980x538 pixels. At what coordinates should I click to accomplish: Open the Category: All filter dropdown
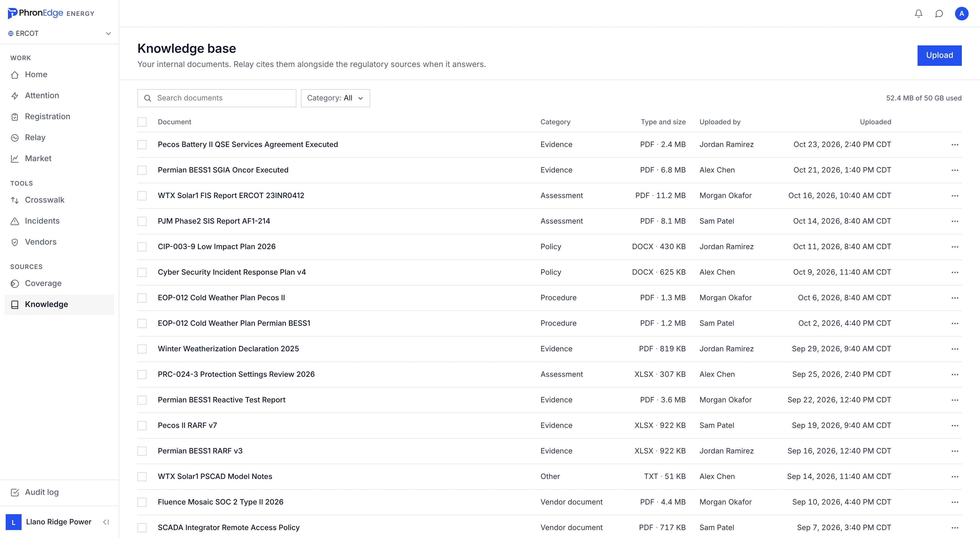point(335,98)
